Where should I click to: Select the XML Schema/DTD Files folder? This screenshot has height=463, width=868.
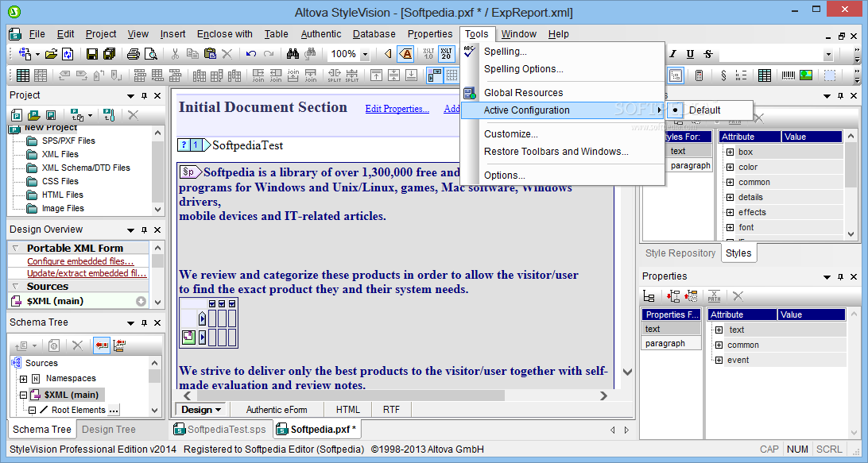(x=86, y=168)
